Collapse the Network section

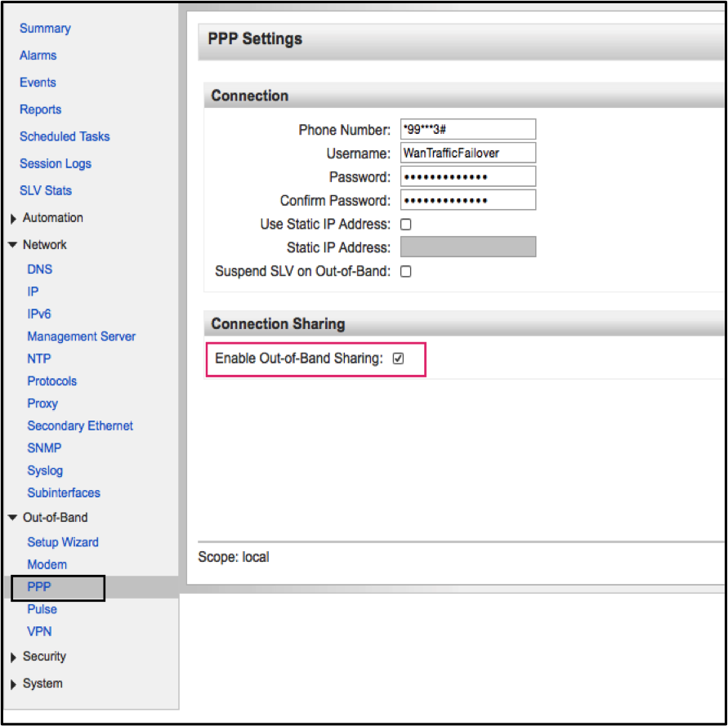click(x=13, y=245)
